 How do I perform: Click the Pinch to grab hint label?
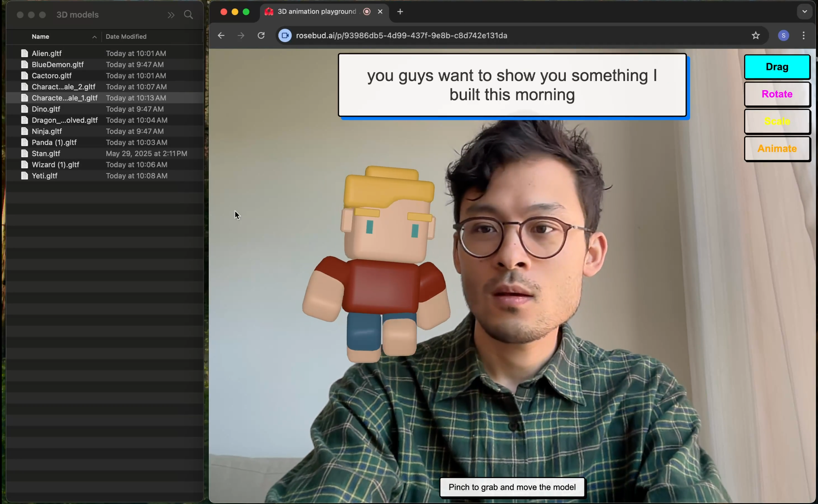point(512,487)
